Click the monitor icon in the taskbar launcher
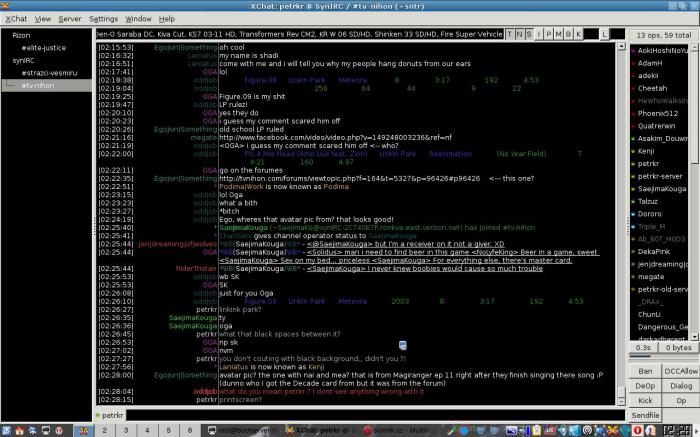This screenshot has height=437, width=700. pos(46,430)
